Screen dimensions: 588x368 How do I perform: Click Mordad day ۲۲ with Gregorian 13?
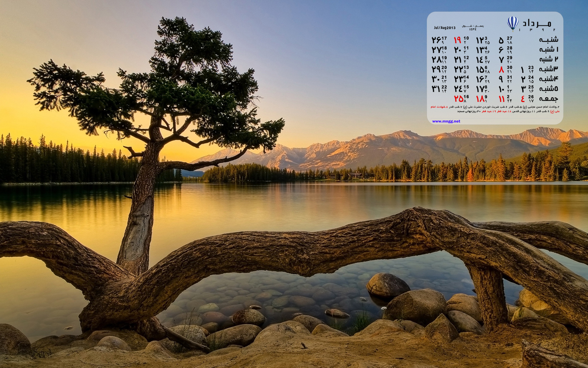pyautogui.click(x=461, y=70)
